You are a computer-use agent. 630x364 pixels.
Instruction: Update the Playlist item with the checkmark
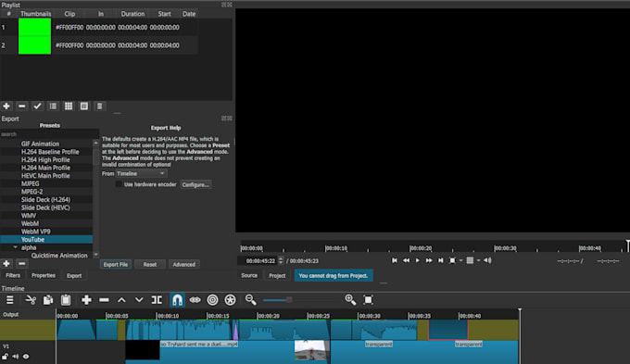pos(37,107)
